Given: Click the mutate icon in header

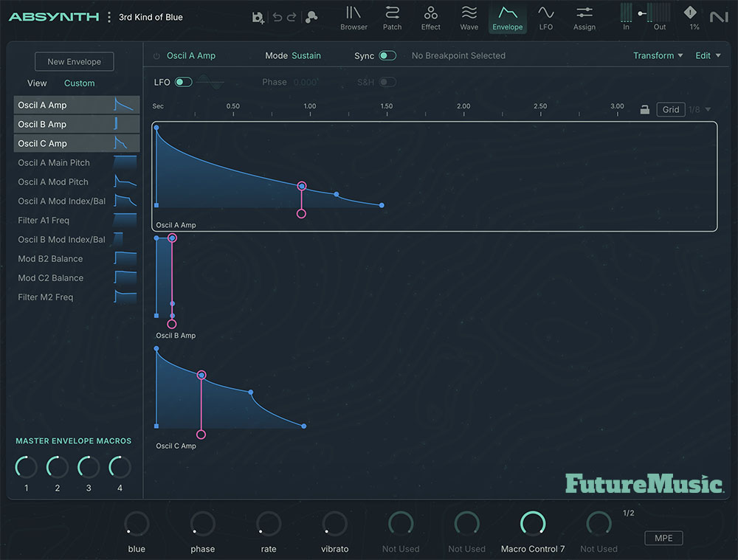Looking at the screenshot, I should point(311,17).
